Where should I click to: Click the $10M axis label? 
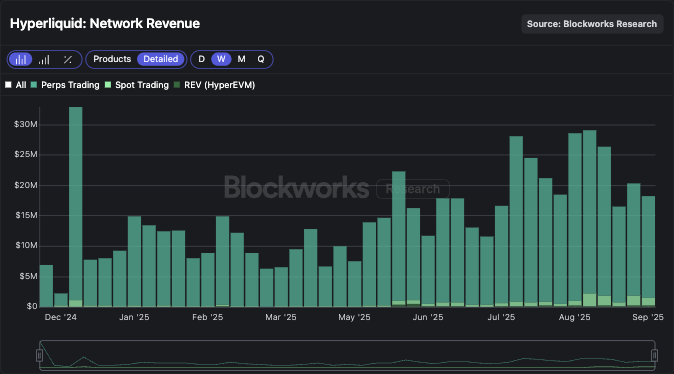click(25, 245)
